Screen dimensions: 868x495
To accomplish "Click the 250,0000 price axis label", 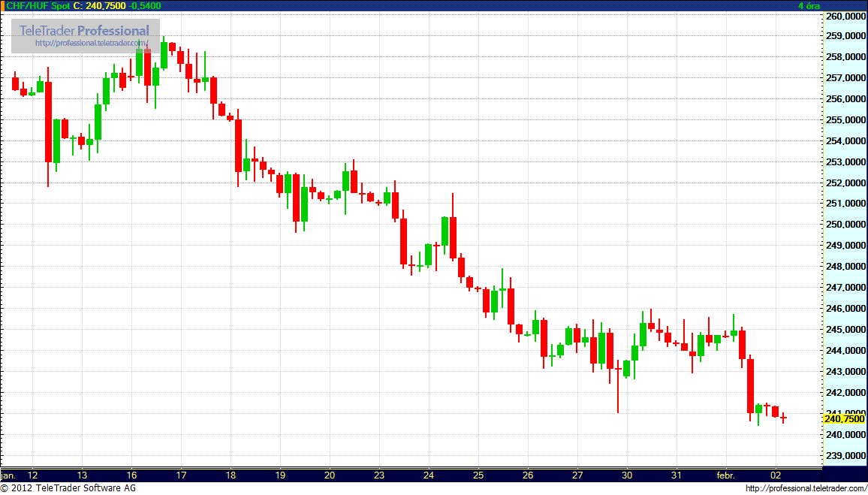I will [x=846, y=225].
